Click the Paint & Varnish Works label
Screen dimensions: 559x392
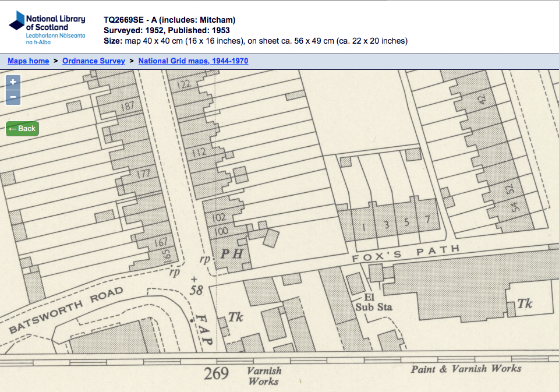click(x=466, y=368)
